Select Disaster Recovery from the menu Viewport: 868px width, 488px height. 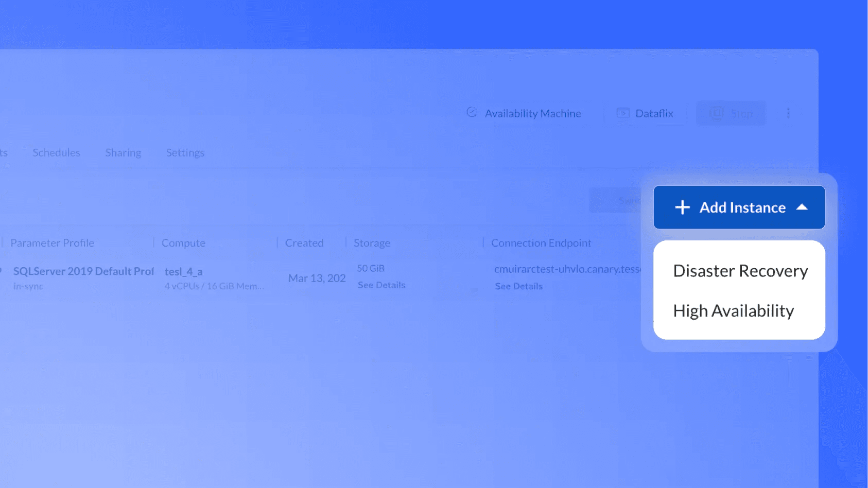pyautogui.click(x=740, y=271)
